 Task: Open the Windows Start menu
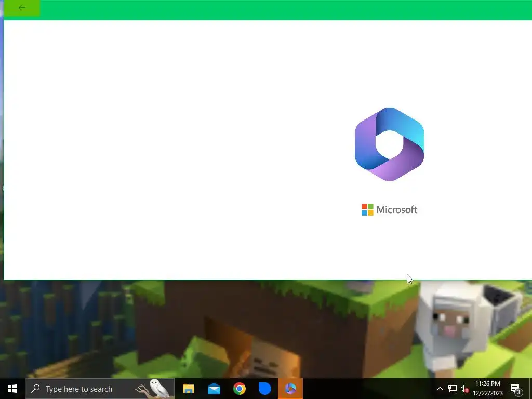click(12, 389)
